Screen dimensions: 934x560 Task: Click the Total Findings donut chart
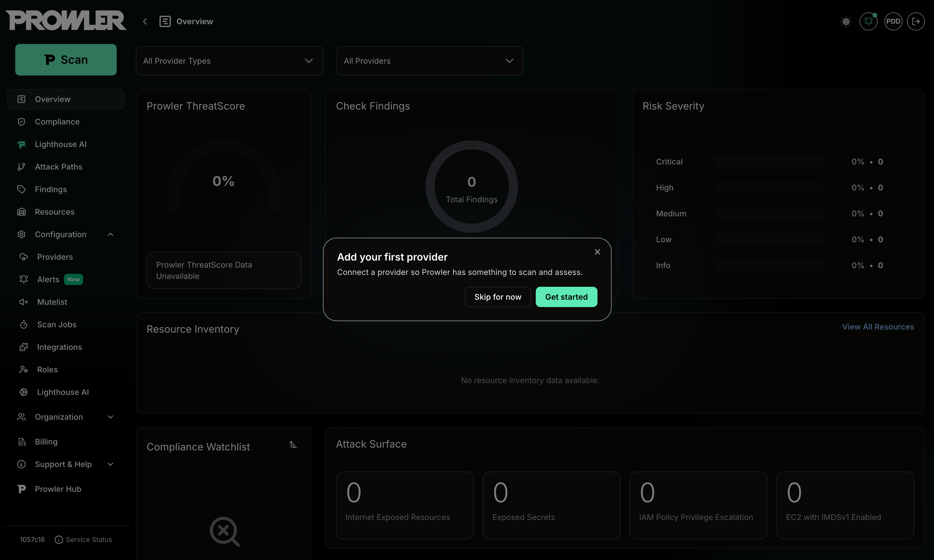(472, 186)
